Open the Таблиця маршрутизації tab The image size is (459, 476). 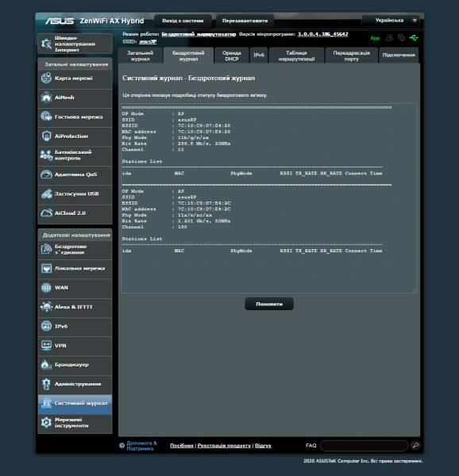(296, 56)
